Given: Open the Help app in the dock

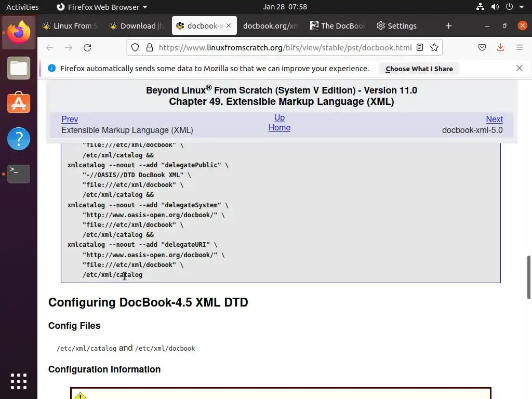Looking at the screenshot, I should [x=19, y=138].
